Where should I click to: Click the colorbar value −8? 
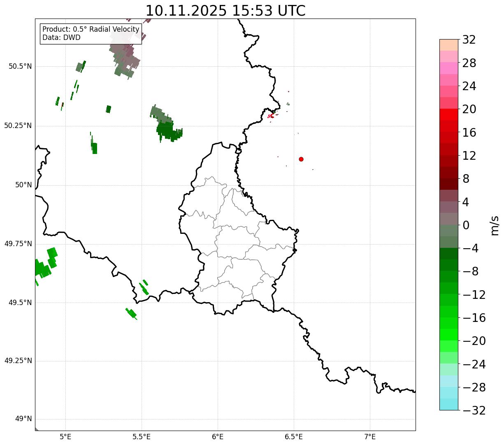(x=470, y=272)
